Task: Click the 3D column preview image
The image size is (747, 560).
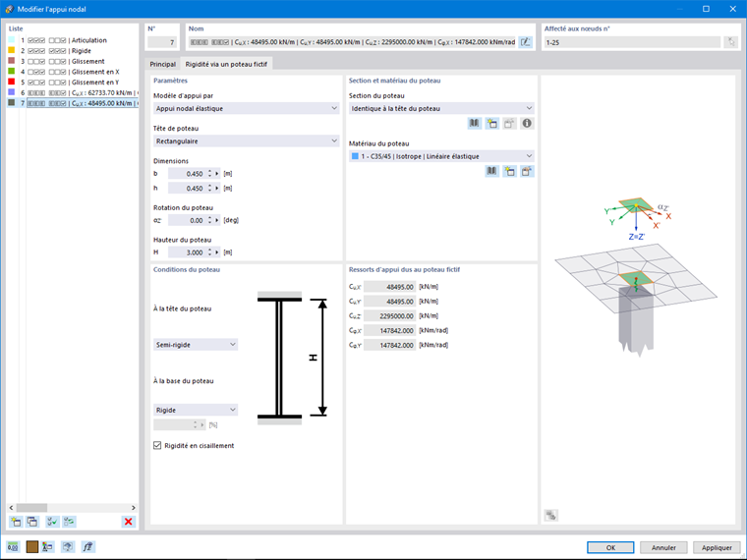Action: pyautogui.click(x=636, y=276)
